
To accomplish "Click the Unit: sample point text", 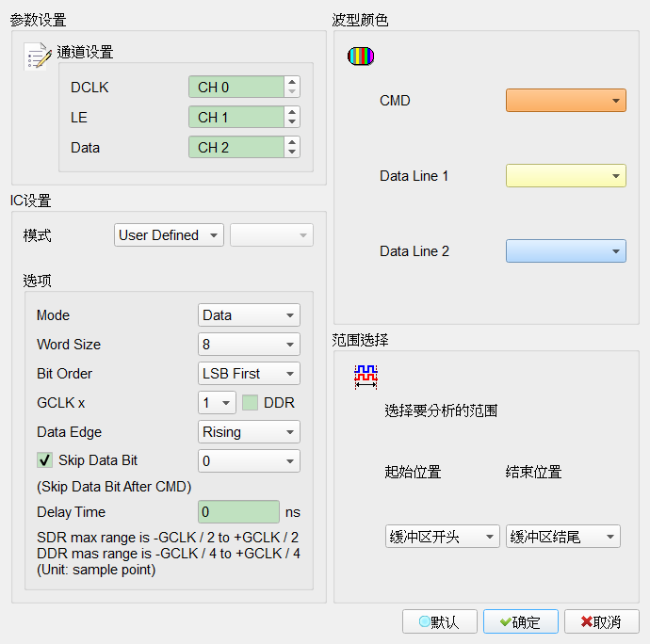I will click(x=96, y=570).
